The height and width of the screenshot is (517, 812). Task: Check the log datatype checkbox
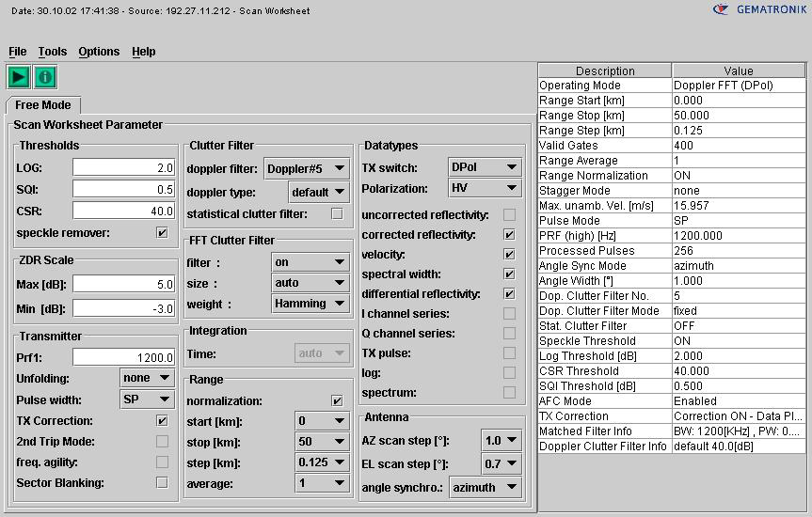point(510,372)
